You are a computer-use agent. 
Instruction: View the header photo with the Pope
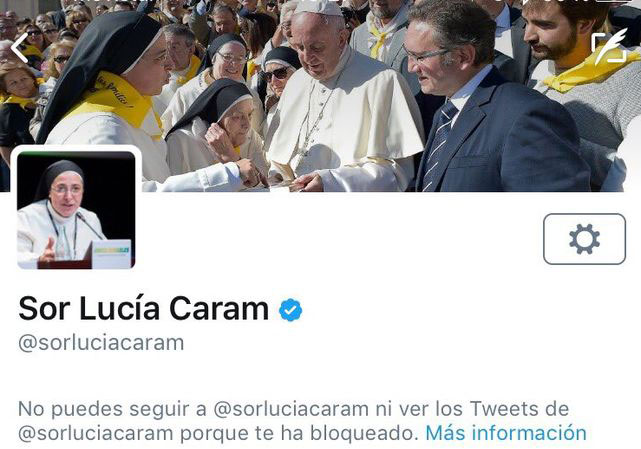click(320, 96)
